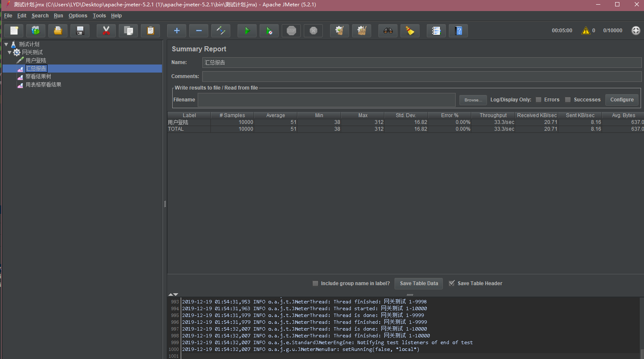The width and height of the screenshot is (644, 359).
Task: Click the Copy toolbar icon
Action: click(129, 31)
